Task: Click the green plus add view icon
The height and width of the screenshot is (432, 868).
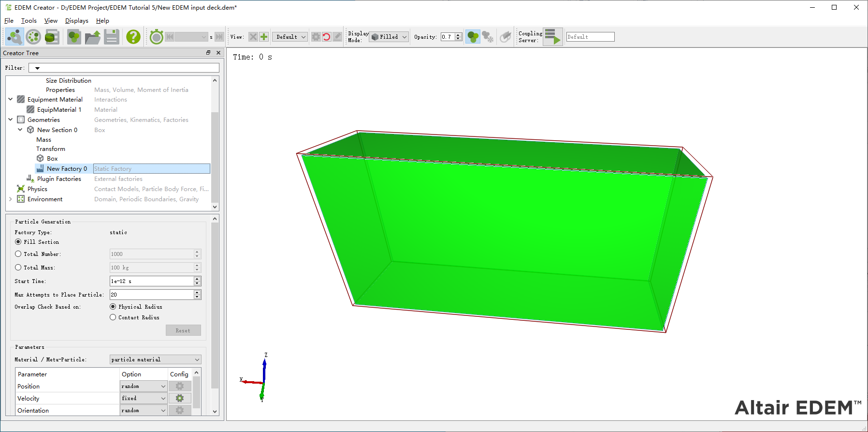Action: (x=264, y=37)
